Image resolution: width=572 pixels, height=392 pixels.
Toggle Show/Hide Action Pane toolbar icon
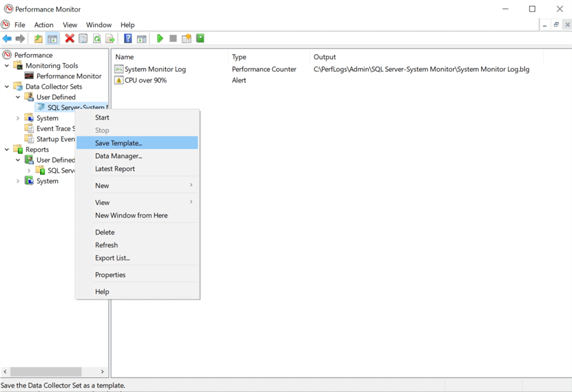coord(142,38)
